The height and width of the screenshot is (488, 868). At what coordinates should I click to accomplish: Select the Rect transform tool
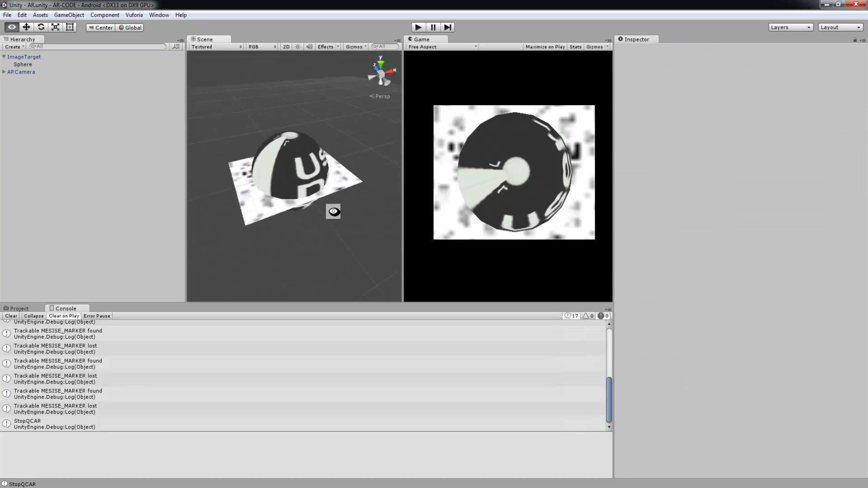click(70, 27)
